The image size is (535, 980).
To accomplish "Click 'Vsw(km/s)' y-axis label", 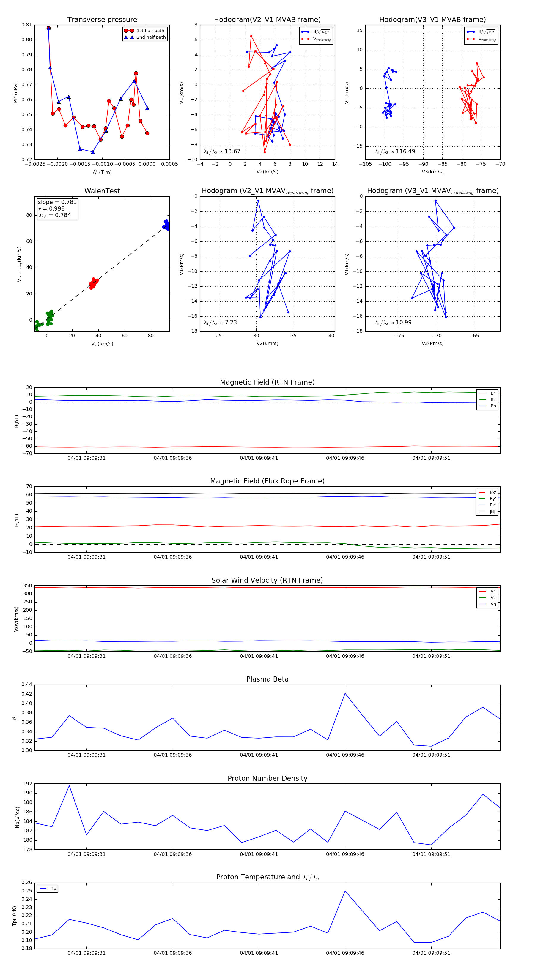I will click(x=16, y=619).
